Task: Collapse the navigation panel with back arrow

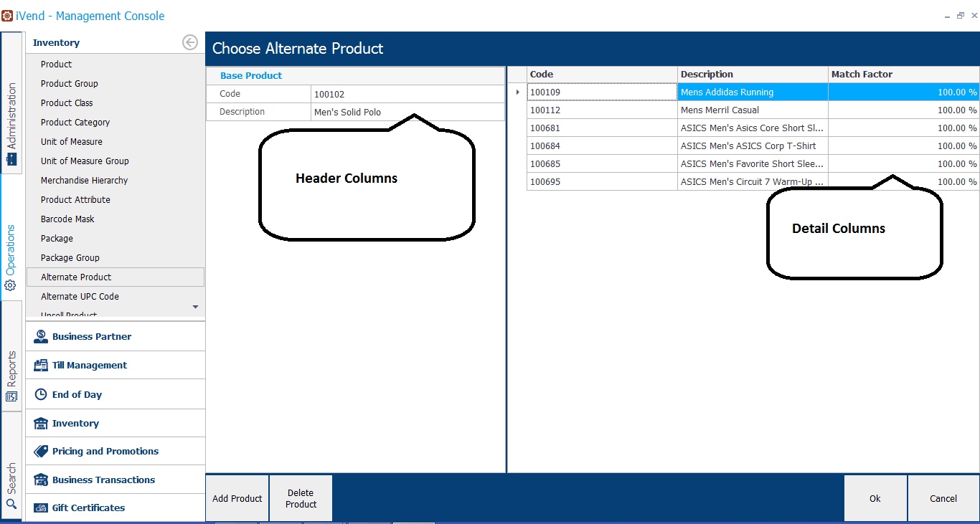Action: pyautogui.click(x=189, y=43)
